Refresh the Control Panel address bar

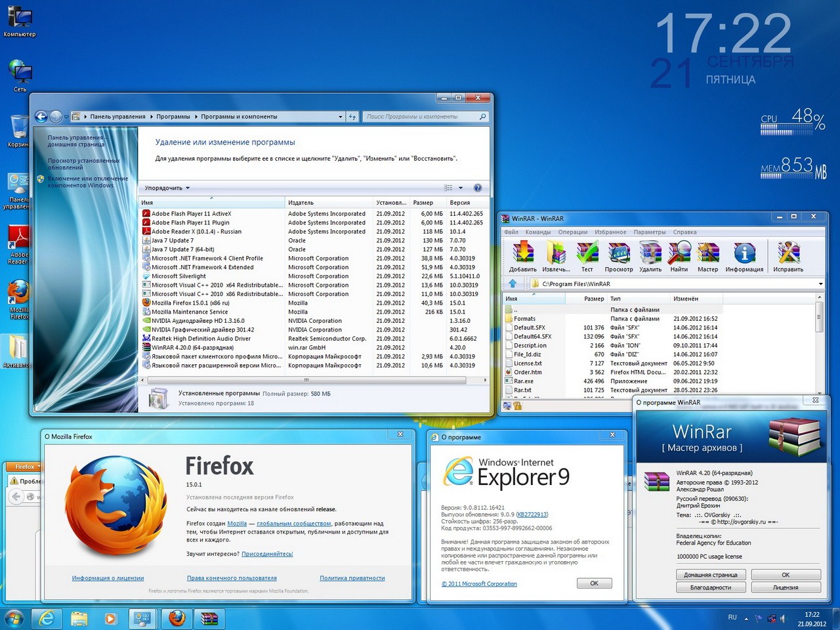[352, 117]
